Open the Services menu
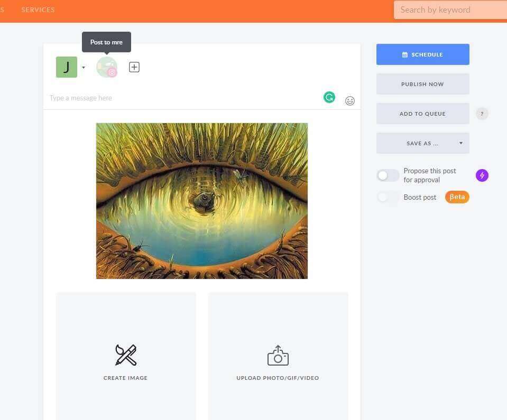This screenshot has height=420, width=507. (38, 10)
